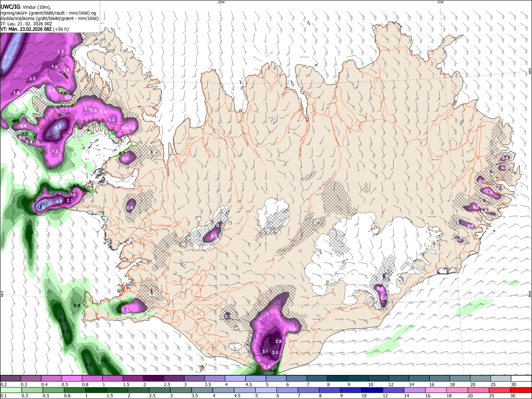Click the '3.1' snowfall value
Image resolution: width=532 pixels, height=399 pixels.
[x=265, y=352]
